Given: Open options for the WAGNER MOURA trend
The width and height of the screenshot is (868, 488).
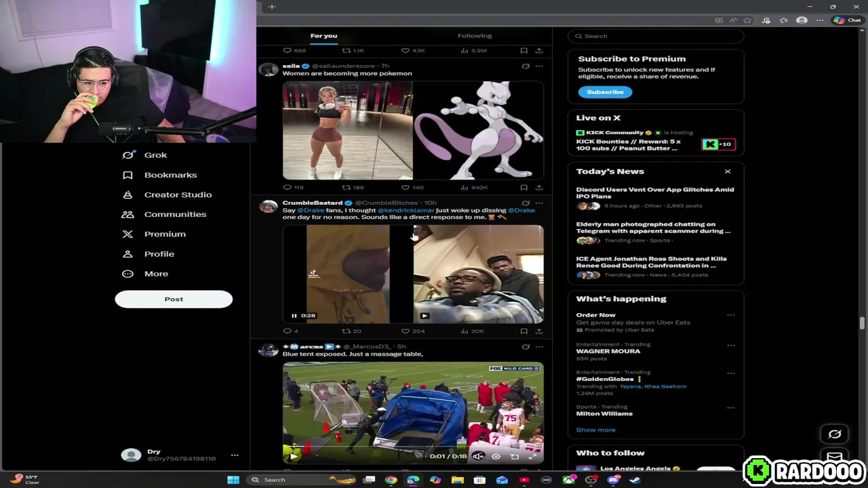Looking at the screenshot, I should click(730, 345).
